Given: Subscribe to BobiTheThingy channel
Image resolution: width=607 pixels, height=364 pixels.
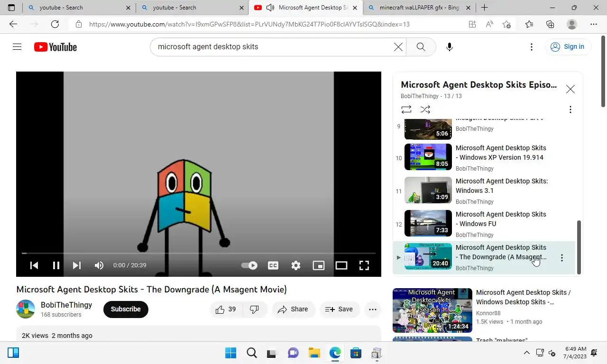Looking at the screenshot, I should (126, 309).
